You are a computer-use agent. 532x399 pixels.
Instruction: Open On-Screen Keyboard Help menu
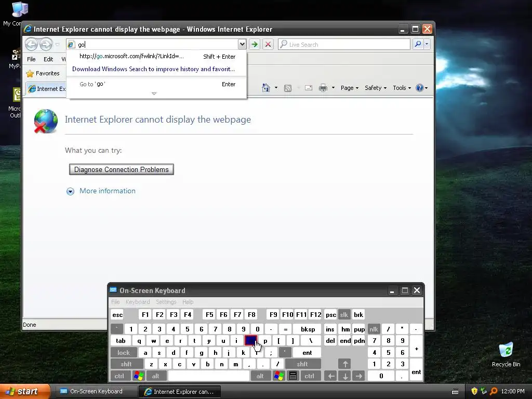[x=188, y=302]
